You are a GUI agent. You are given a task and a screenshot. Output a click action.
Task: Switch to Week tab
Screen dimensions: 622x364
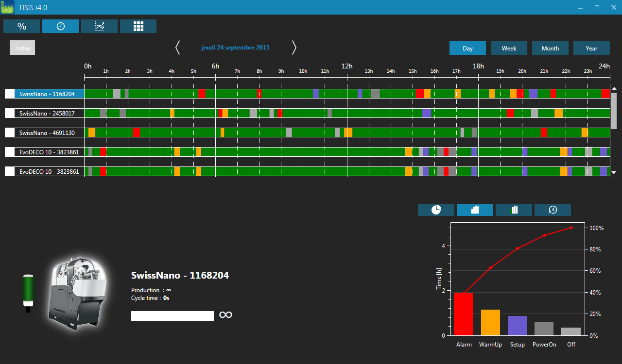[509, 48]
